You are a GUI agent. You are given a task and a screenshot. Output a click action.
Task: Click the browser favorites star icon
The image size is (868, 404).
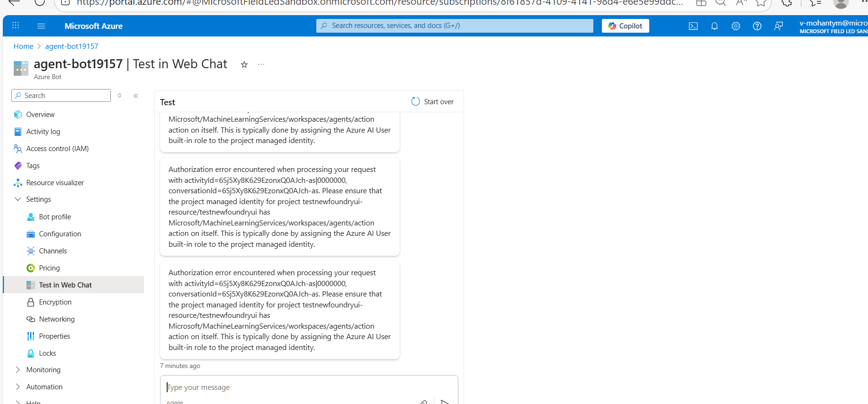(761, 2)
